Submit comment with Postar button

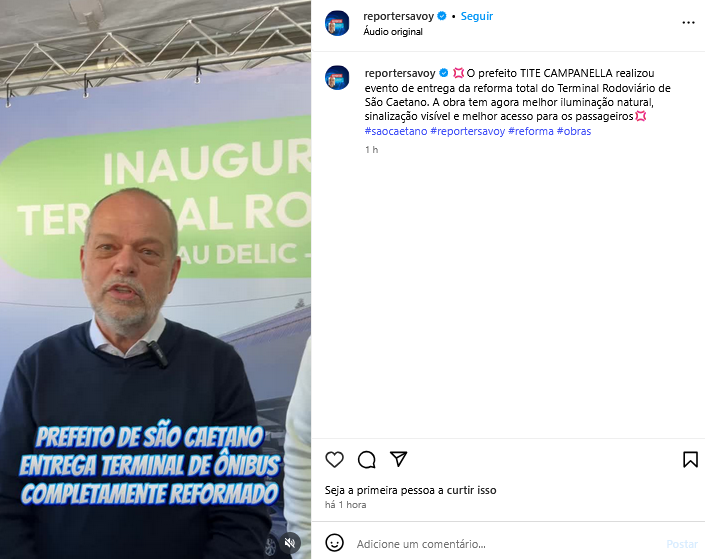pos(682,544)
